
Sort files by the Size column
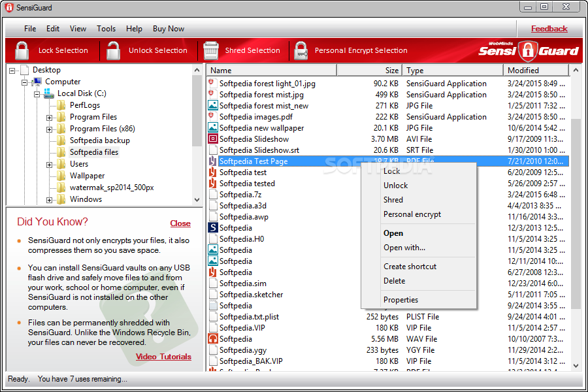(369, 70)
